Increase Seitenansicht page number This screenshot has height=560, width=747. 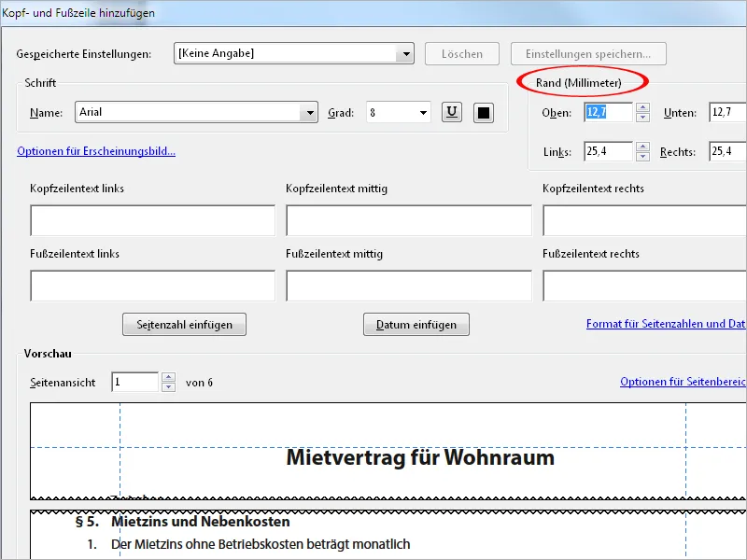168,377
